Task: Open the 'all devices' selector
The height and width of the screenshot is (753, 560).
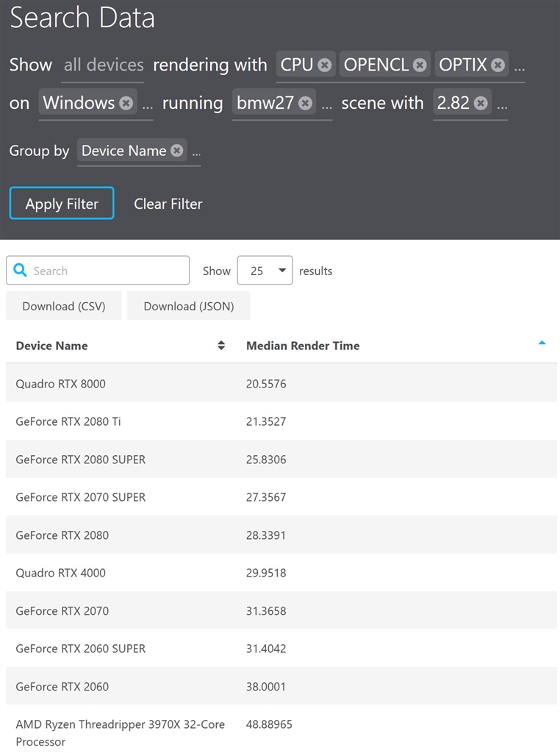Action: click(104, 65)
